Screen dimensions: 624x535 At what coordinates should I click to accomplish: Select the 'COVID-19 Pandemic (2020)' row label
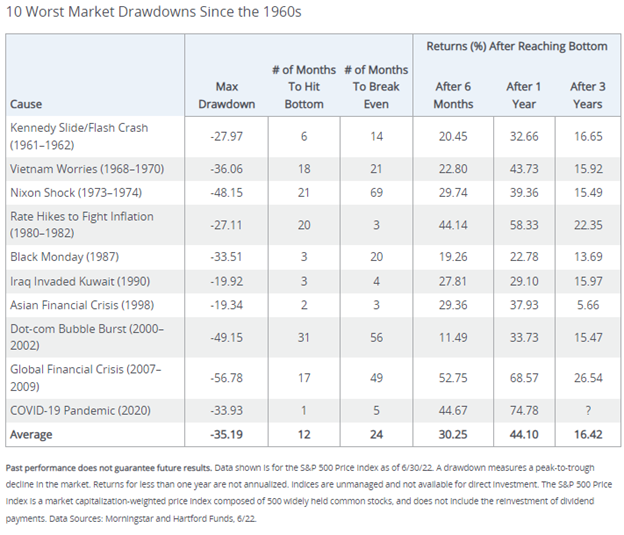pos(80,410)
